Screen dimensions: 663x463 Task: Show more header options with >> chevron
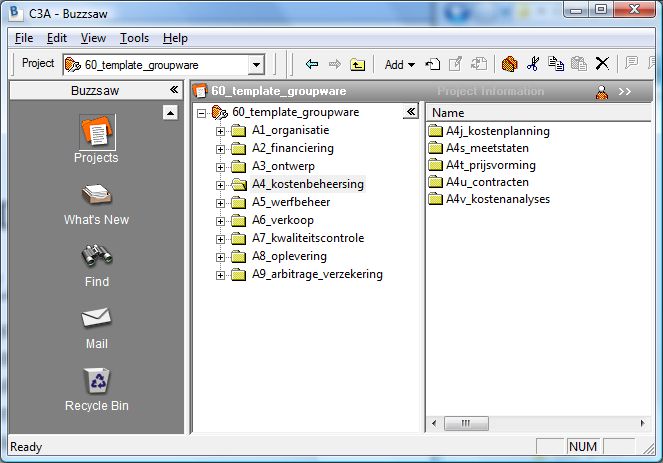click(625, 92)
